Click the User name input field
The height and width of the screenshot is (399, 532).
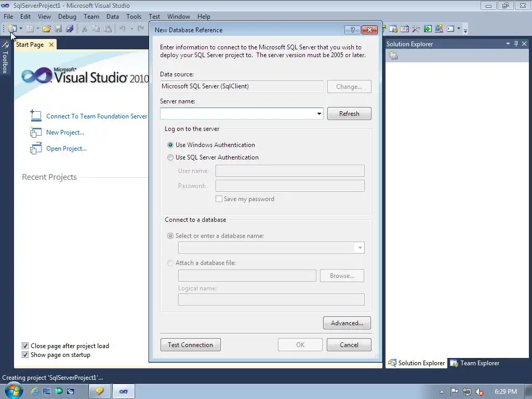coord(290,170)
